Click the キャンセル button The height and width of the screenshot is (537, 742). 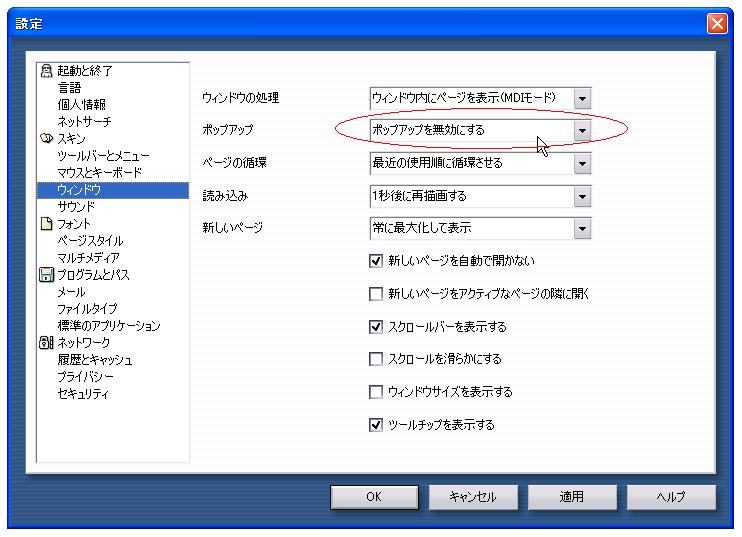pyautogui.click(x=473, y=497)
